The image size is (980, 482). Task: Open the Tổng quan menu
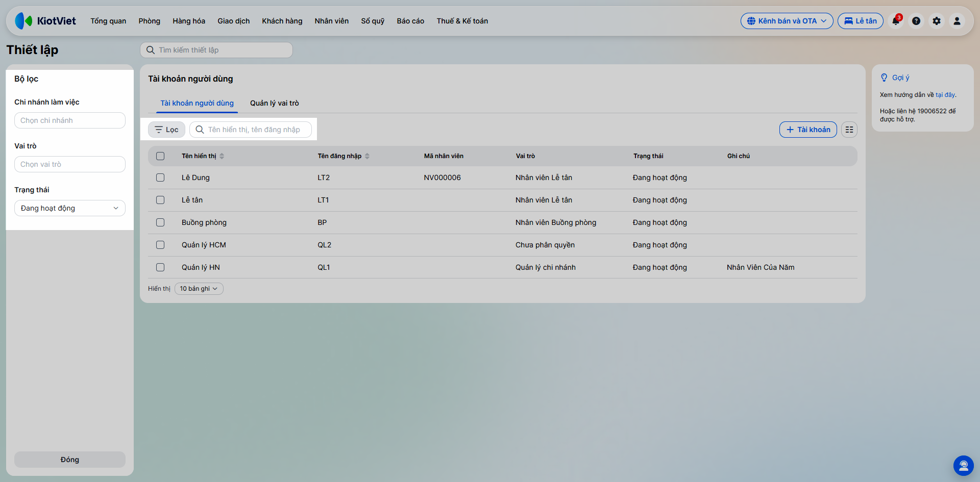click(x=108, y=21)
